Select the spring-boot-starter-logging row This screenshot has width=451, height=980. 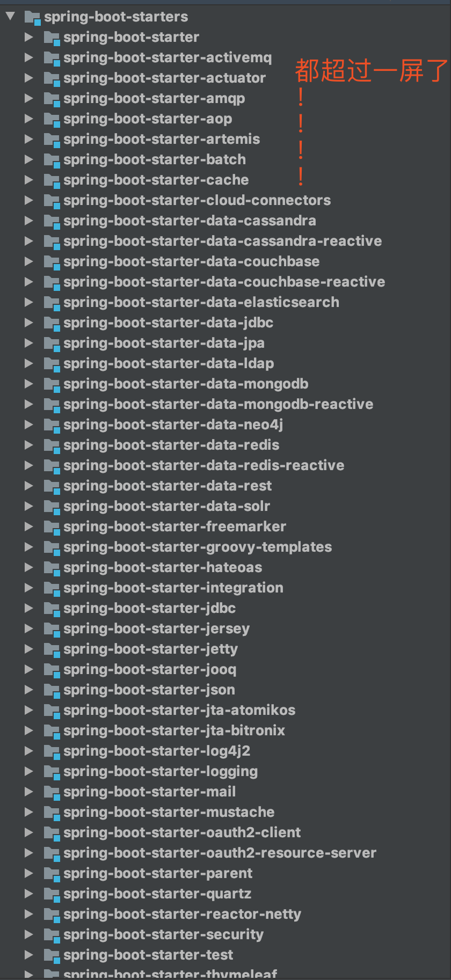pos(225,771)
